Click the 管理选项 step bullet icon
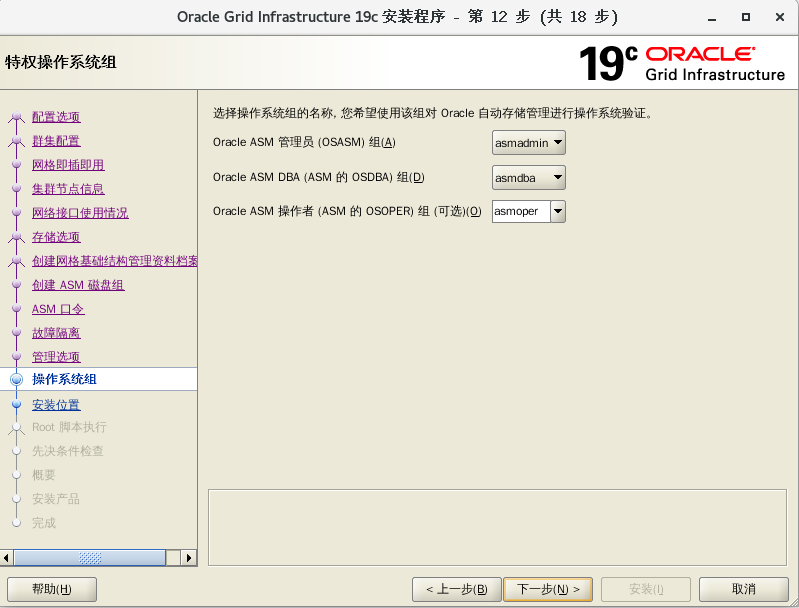This screenshot has height=608, width=799. tap(16, 356)
